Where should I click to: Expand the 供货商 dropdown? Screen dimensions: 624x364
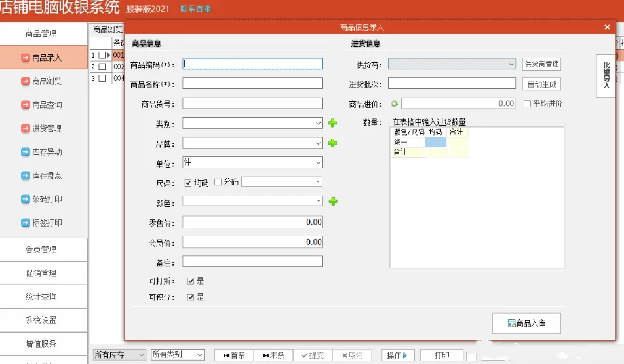[511, 64]
